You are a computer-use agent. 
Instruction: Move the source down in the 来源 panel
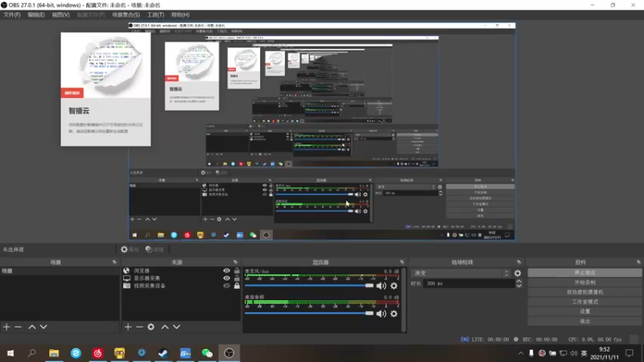coord(176,327)
